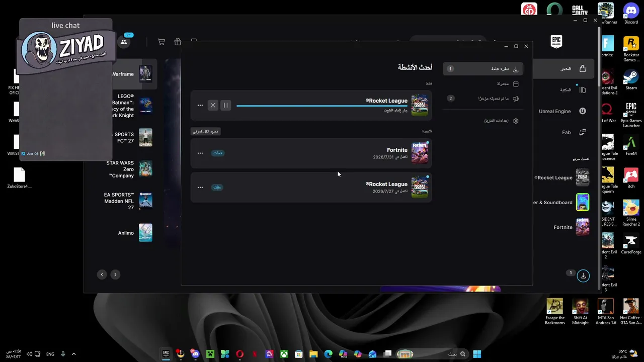The height and width of the screenshot is (362, 644).
Task: Open Shift At Midnight desktop shortcut
Action: [580, 312]
